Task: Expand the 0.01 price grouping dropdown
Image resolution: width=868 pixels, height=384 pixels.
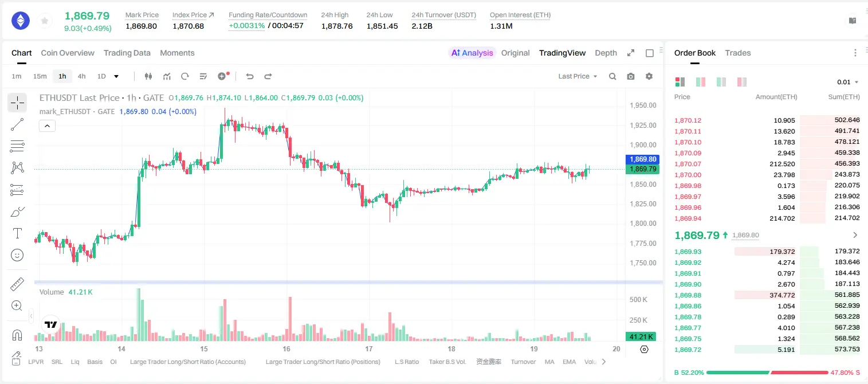Action: point(848,82)
